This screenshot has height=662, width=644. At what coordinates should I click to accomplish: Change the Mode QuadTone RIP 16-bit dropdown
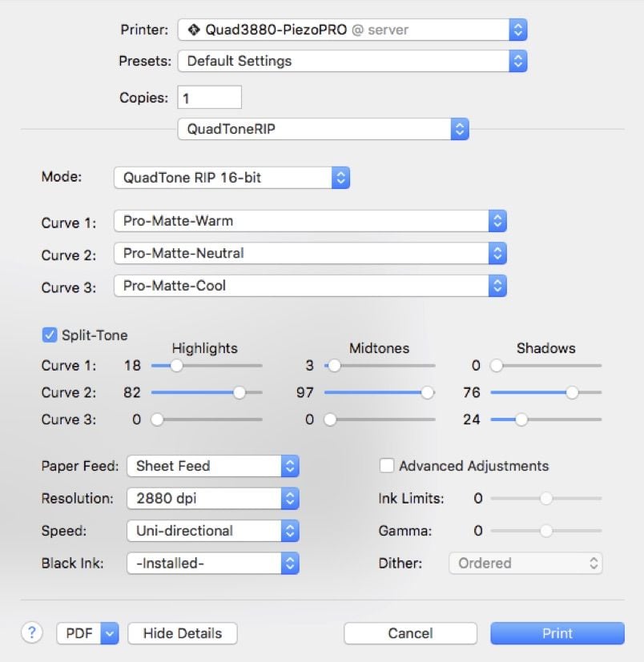click(x=231, y=178)
